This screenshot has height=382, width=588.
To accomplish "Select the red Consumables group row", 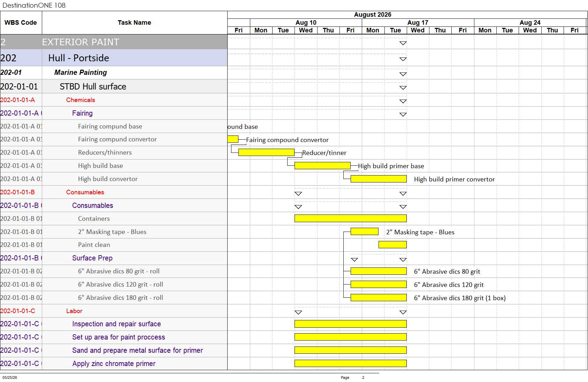I will coord(114,192).
